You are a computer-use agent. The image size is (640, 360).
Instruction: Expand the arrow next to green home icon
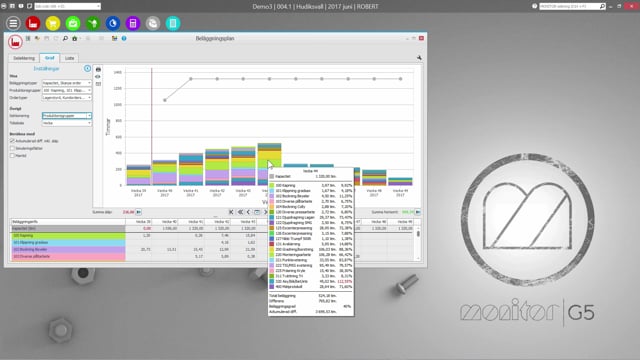pos(80,38)
